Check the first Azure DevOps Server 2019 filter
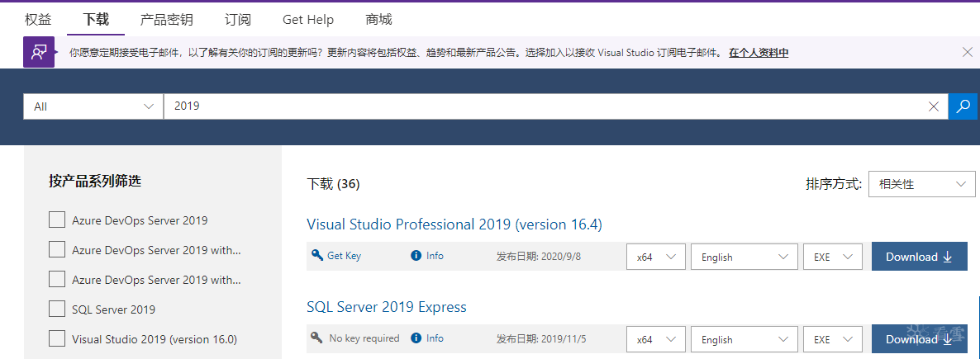 (57, 220)
